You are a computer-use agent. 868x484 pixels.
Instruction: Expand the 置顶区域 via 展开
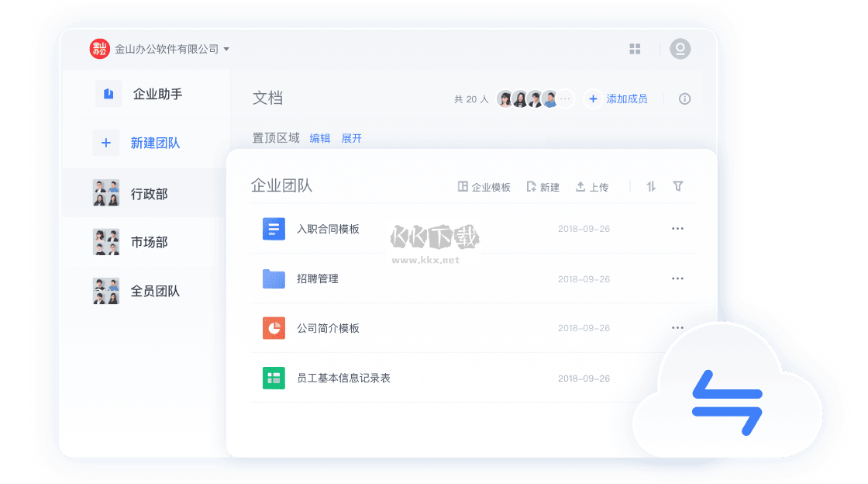(x=353, y=138)
